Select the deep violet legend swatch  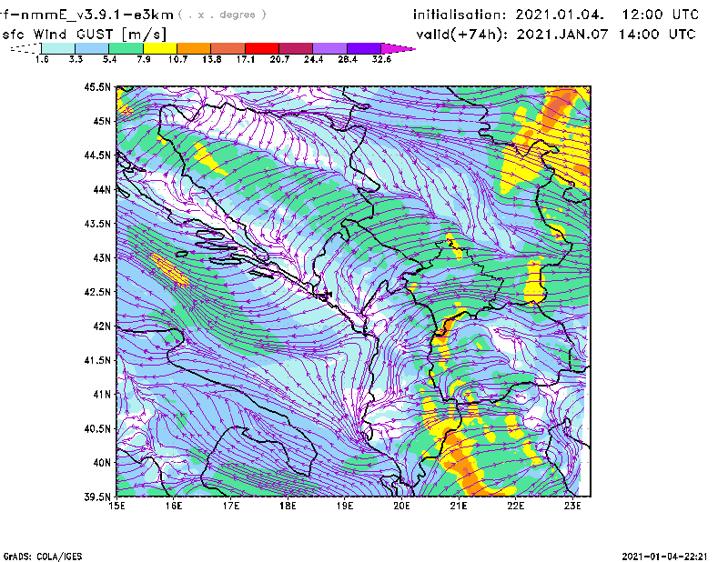pos(364,48)
